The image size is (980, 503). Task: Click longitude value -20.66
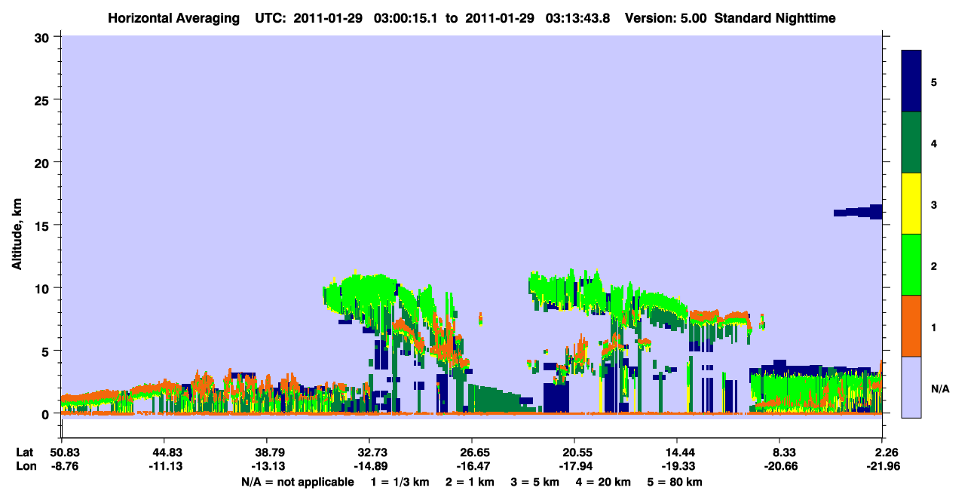click(x=779, y=466)
